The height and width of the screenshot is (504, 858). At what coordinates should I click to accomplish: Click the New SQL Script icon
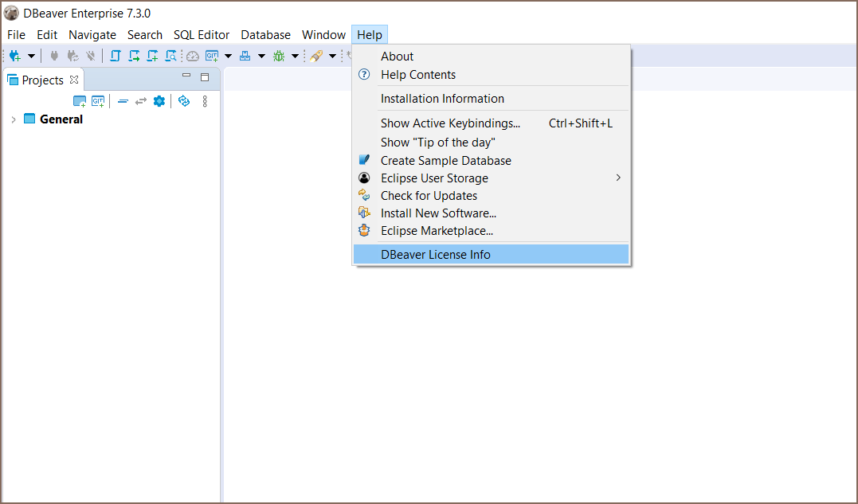(152, 56)
